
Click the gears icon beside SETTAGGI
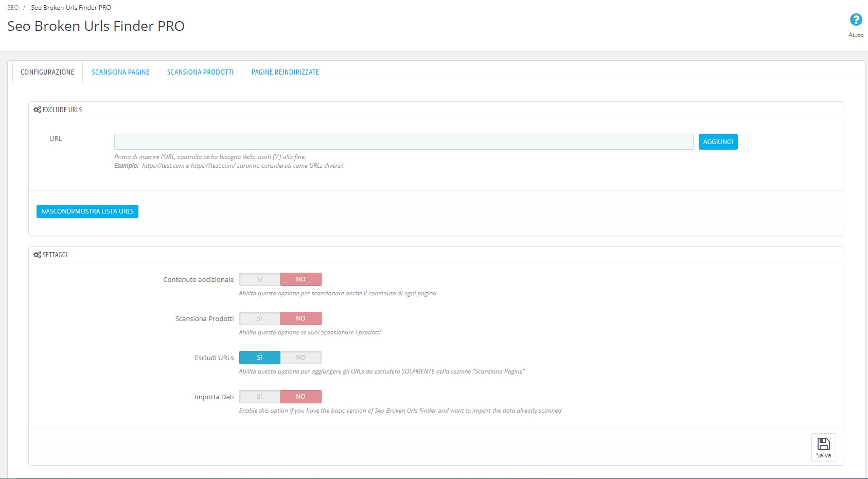[37, 255]
